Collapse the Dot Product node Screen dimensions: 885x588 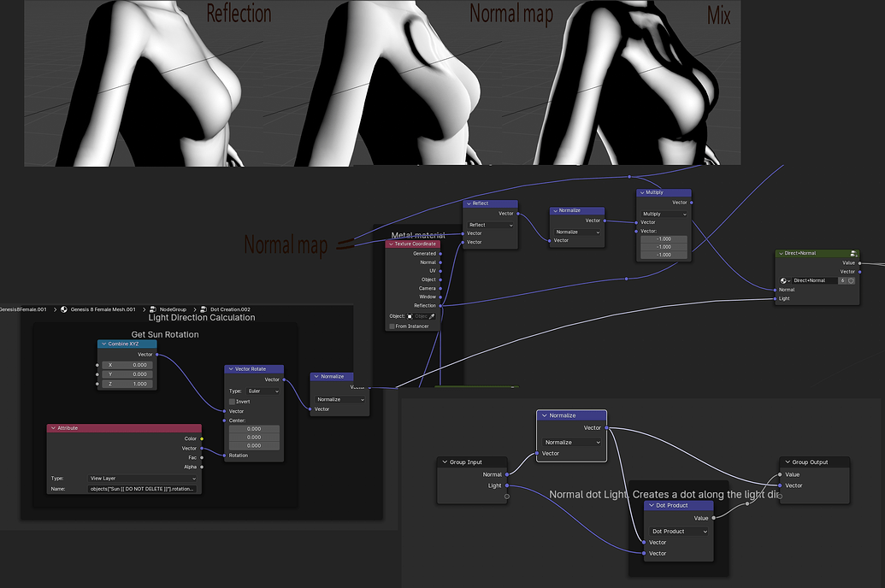click(652, 506)
